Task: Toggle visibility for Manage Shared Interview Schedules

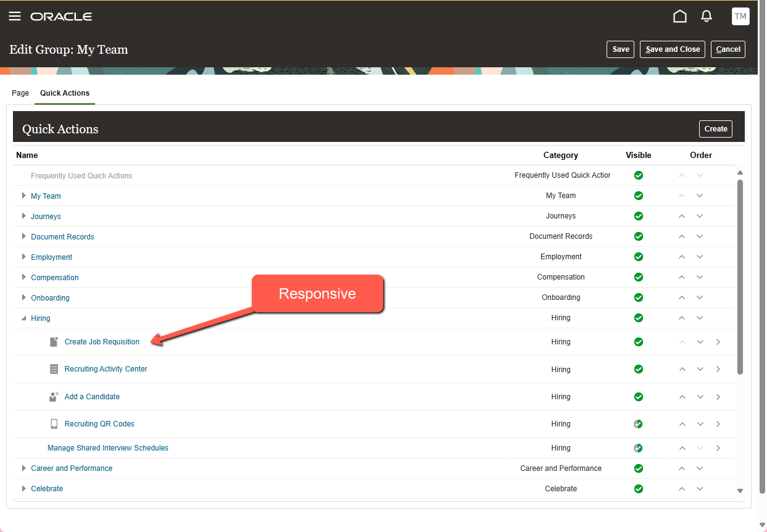Action: pos(639,447)
